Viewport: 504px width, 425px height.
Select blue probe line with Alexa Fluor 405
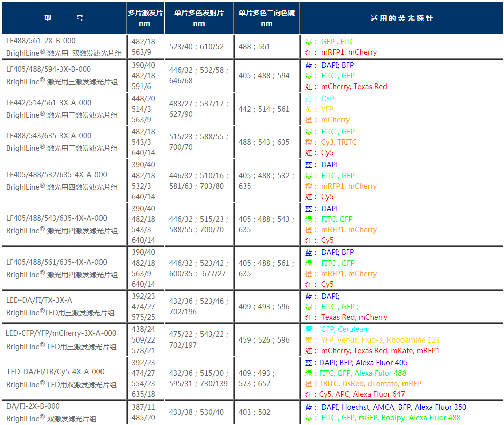click(356, 363)
